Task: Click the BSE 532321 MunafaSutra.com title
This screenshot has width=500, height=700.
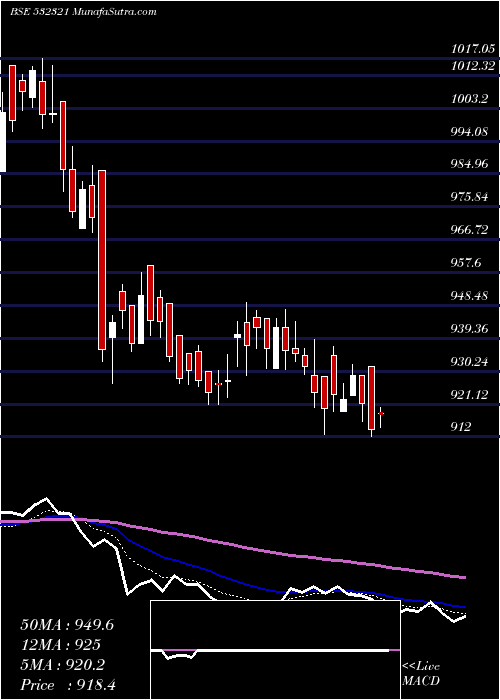Action: pyautogui.click(x=83, y=12)
